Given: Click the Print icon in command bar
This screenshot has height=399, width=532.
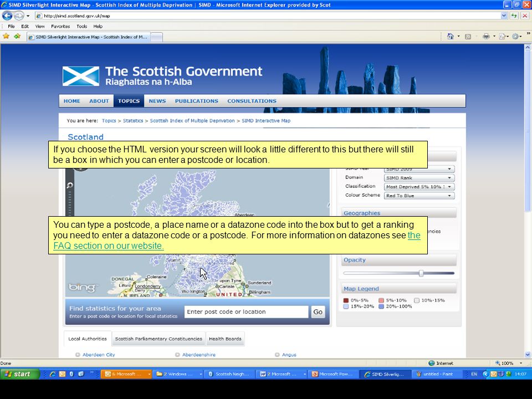Looking at the screenshot, I should click(x=486, y=37).
